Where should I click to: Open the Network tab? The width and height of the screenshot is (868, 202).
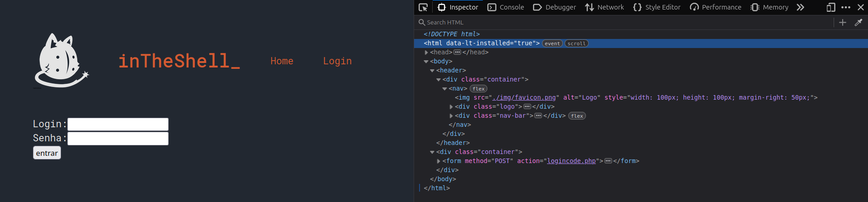coord(604,7)
